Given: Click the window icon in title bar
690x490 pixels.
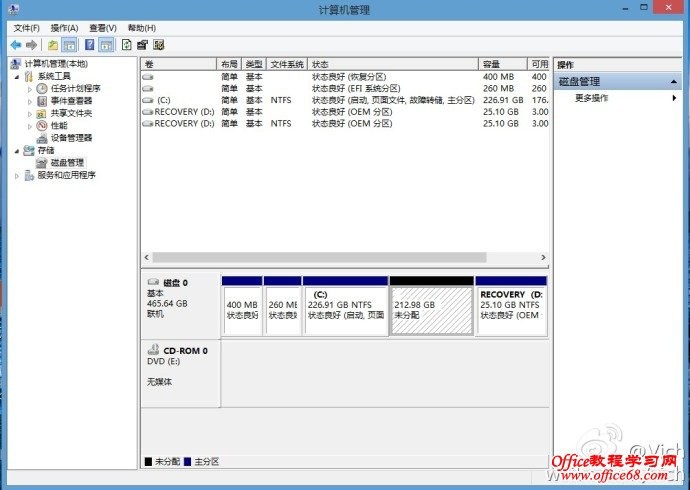Looking at the screenshot, I should [14, 9].
